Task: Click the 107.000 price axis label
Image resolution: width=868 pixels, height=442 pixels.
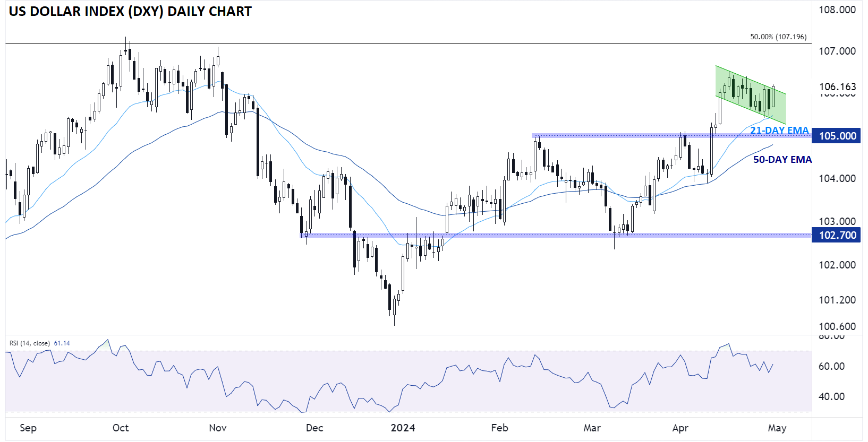Action: (x=837, y=51)
